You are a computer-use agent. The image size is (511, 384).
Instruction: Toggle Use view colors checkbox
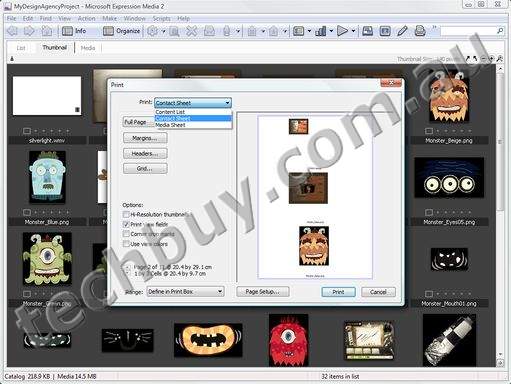click(x=126, y=244)
